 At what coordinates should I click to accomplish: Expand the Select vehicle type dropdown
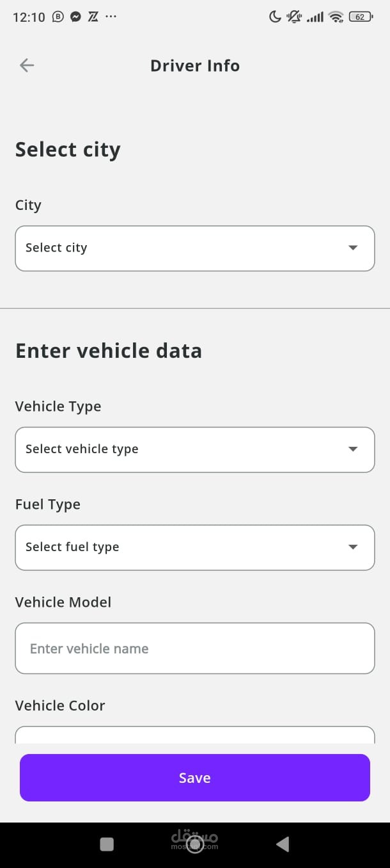(194, 449)
